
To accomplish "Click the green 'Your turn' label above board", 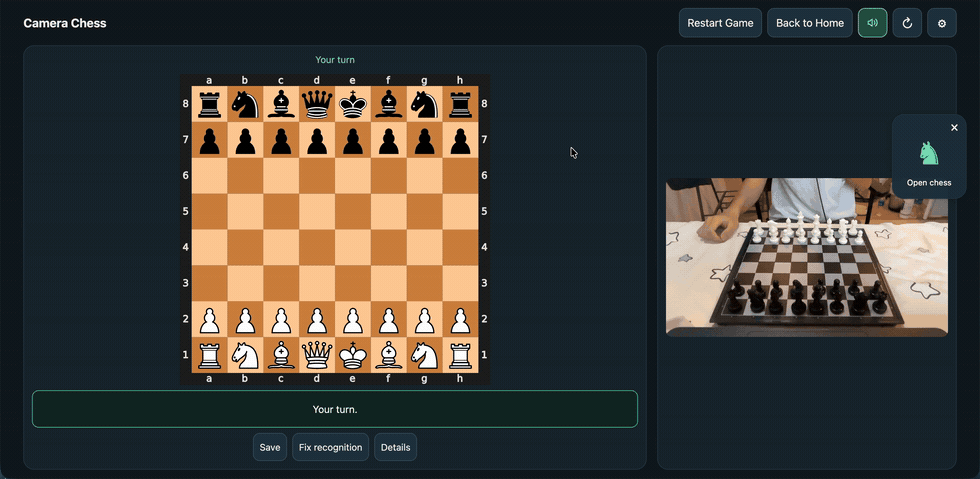I will [x=335, y=60].
